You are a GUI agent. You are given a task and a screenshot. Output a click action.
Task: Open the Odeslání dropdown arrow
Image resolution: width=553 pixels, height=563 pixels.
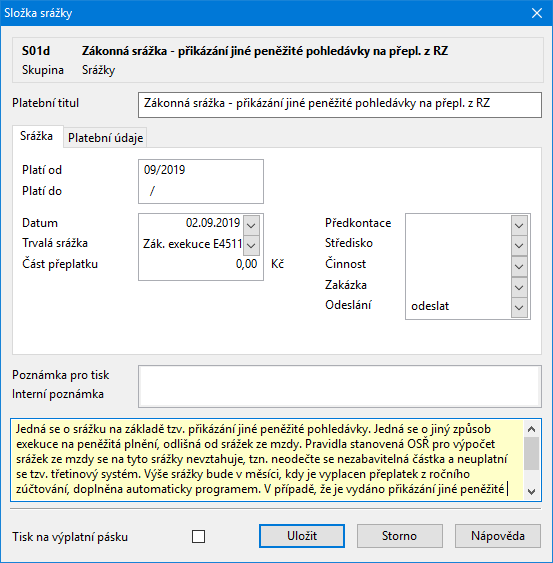click(519, 307)
